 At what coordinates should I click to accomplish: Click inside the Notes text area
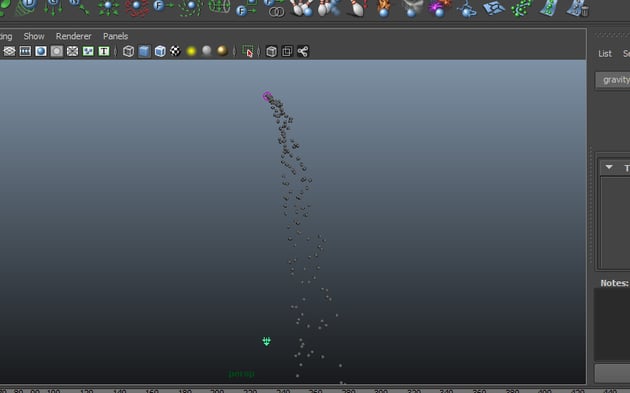click(612, 324)
